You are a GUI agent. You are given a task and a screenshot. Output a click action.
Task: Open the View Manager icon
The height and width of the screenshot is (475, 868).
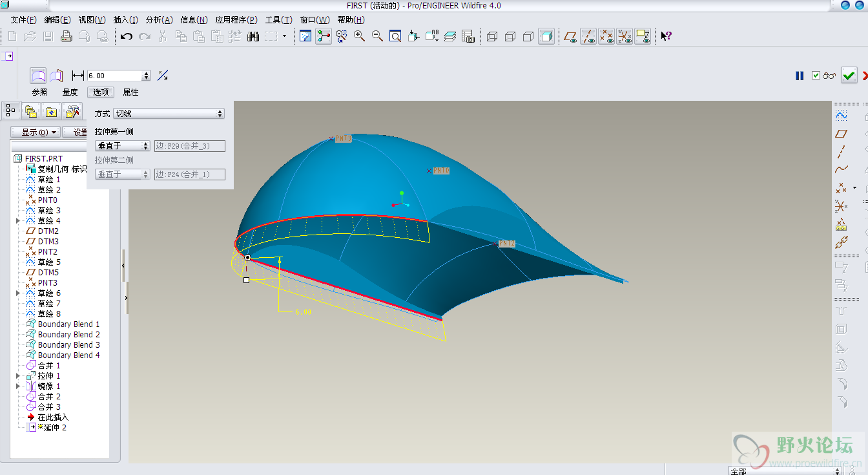pyautogui.click(x=468, y=36)
